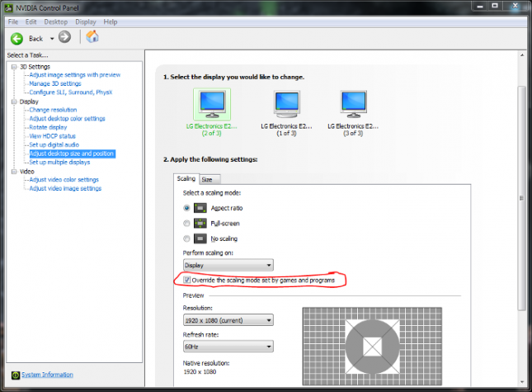Open Change resolution page

tap(53, 110)
